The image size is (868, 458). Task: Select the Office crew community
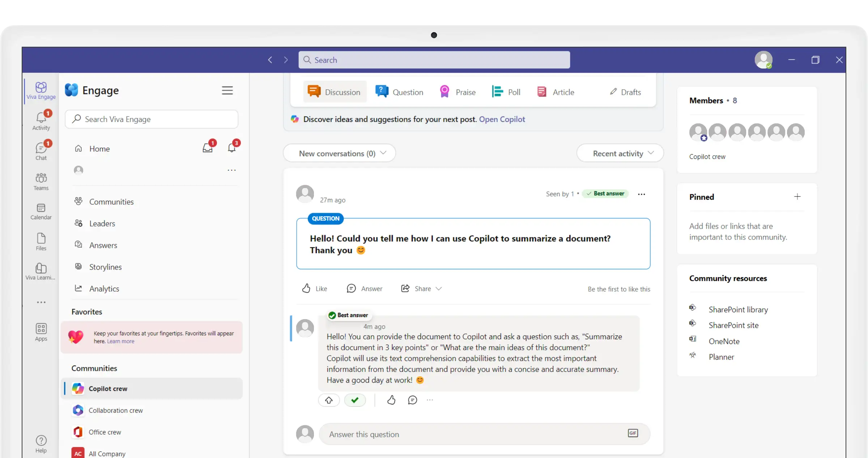tap(152, 432)
